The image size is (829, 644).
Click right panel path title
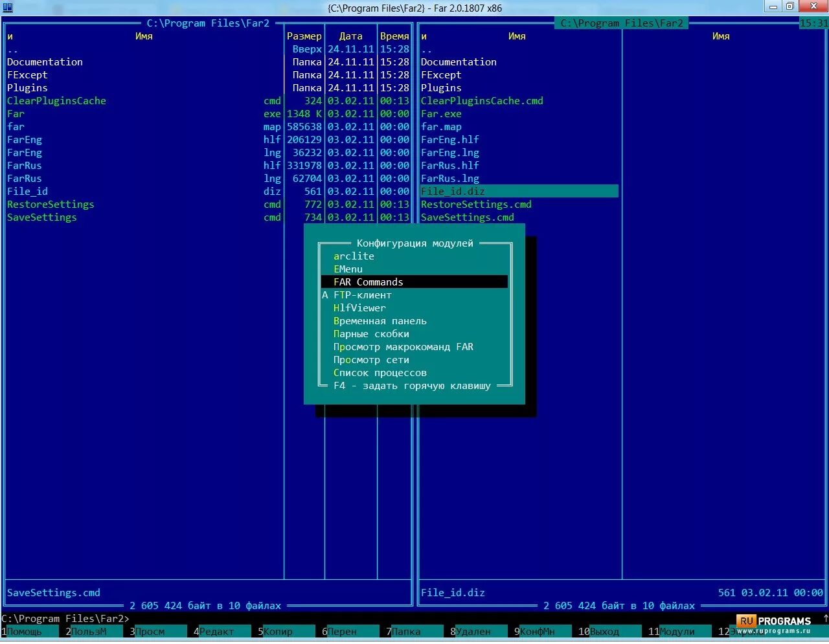click(622, 23)
